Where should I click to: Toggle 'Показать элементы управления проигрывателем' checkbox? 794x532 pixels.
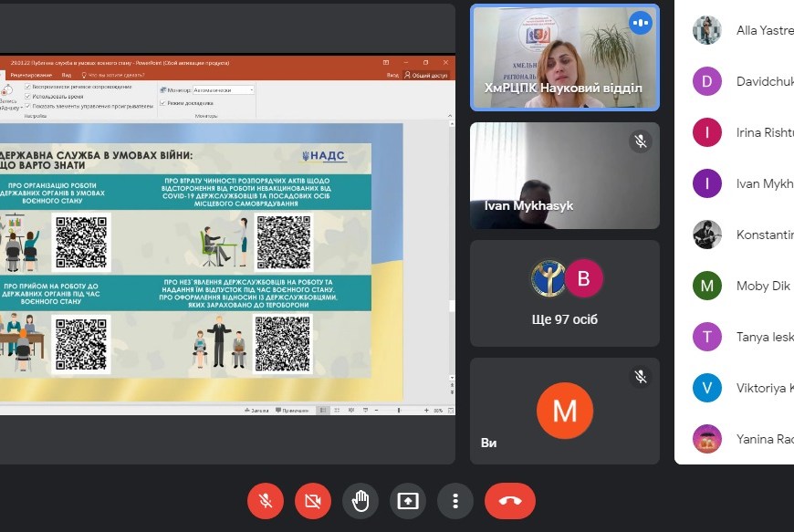pos(28,106)
